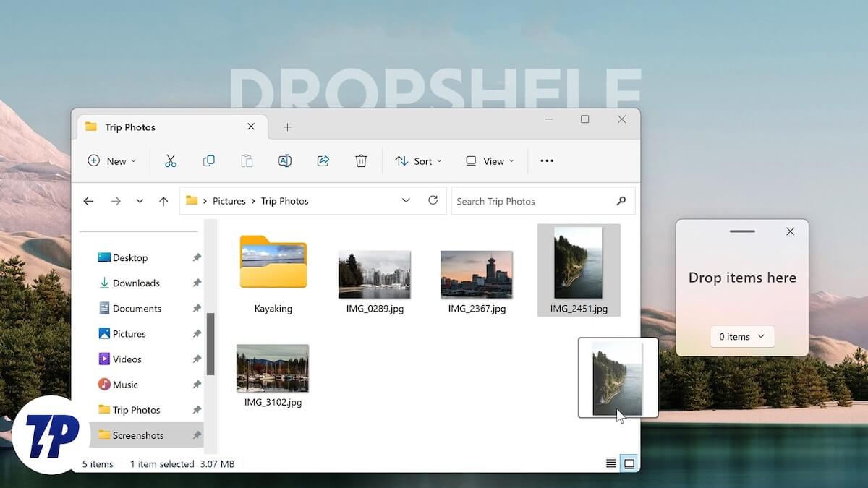
Task: Delete the selected image with the trash icon
Action: (x=361, y=160)
